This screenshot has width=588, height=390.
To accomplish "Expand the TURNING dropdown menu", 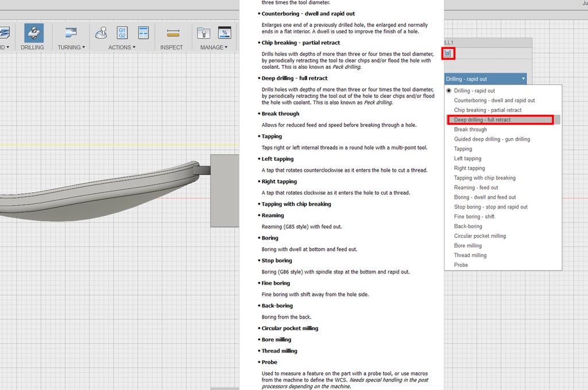I will click(x=71, y=47).
